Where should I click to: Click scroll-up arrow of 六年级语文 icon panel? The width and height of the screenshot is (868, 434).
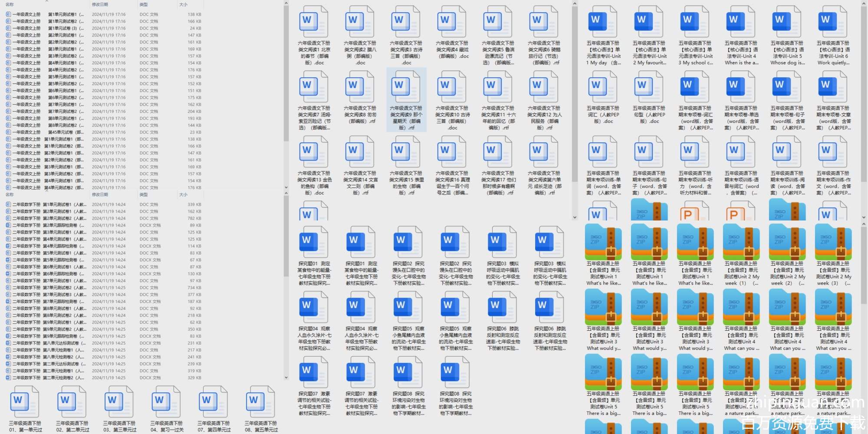click(575, 4)
